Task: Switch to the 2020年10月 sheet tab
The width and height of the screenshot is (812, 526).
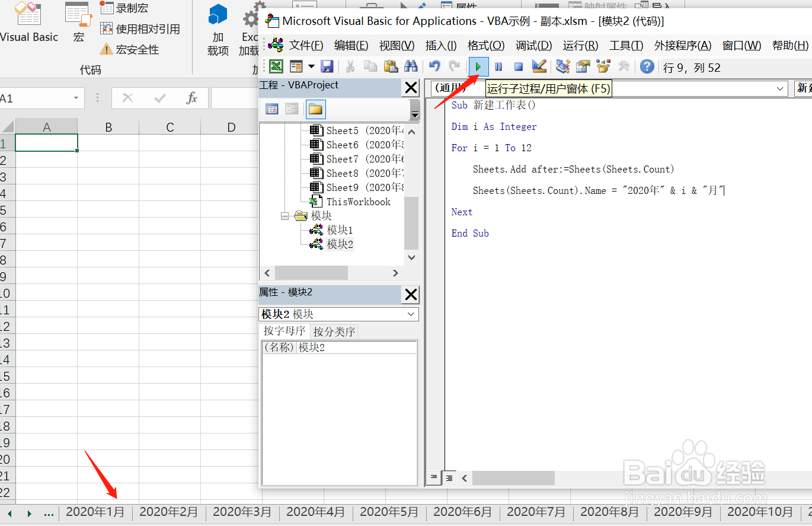Action: tap(760, 512)
